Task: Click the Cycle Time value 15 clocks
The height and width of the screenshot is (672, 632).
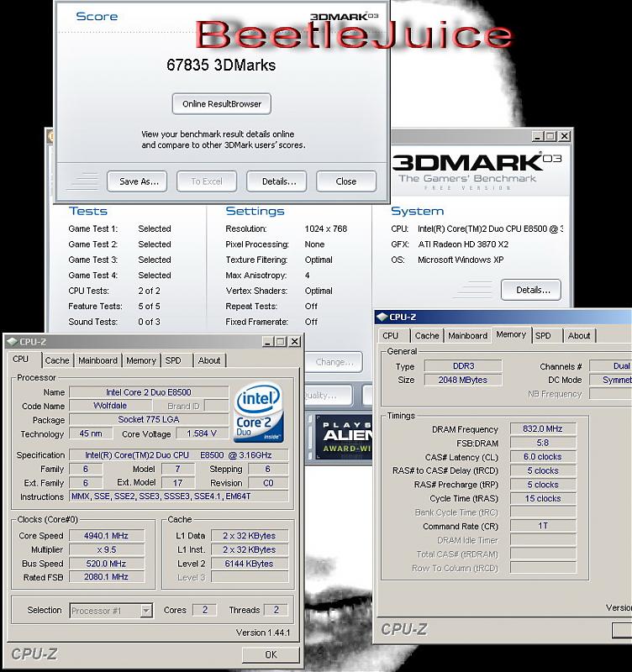Action: click(x=543, y=498)
